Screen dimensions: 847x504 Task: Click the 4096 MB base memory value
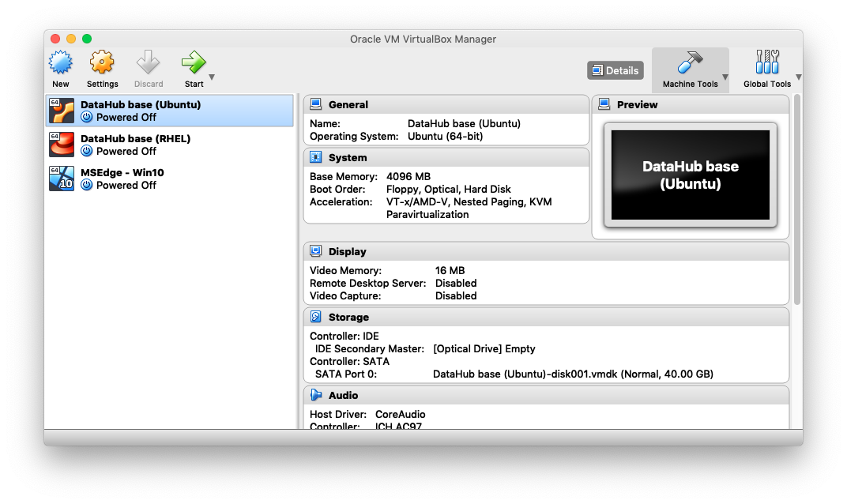tap(408, 177)
